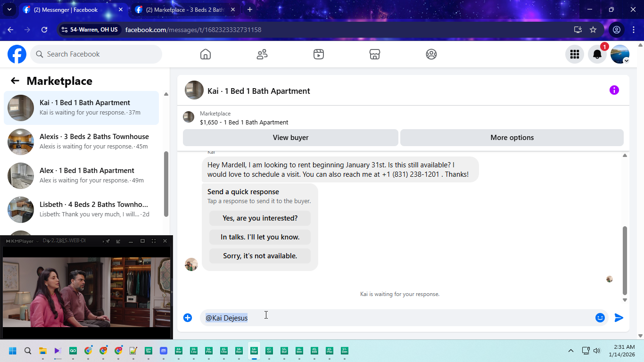Send quick response 'Sorry, it's not available.'

260,256
